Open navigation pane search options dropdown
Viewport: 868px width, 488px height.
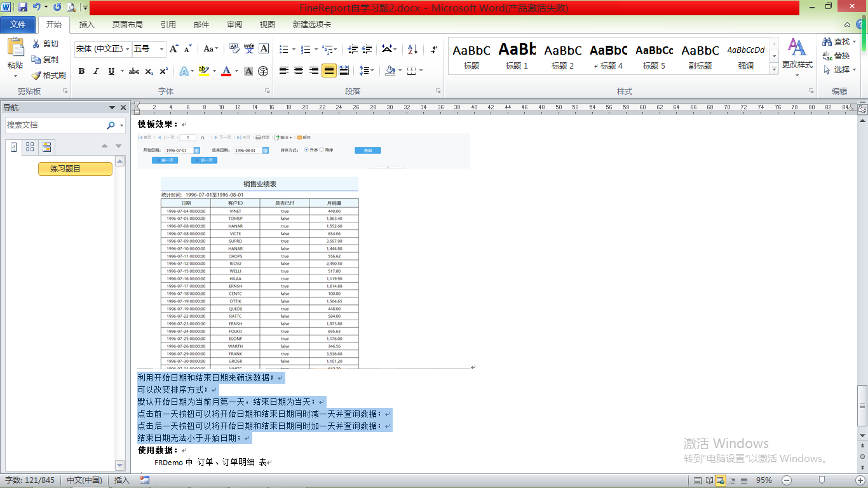click(x=121, y=126)
